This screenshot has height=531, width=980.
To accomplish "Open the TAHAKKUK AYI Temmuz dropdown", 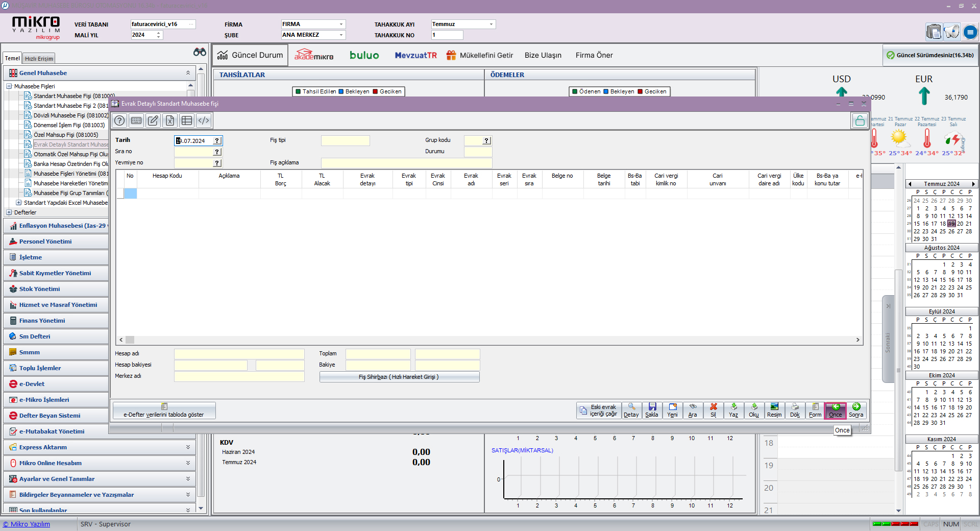I will (491, 25).
